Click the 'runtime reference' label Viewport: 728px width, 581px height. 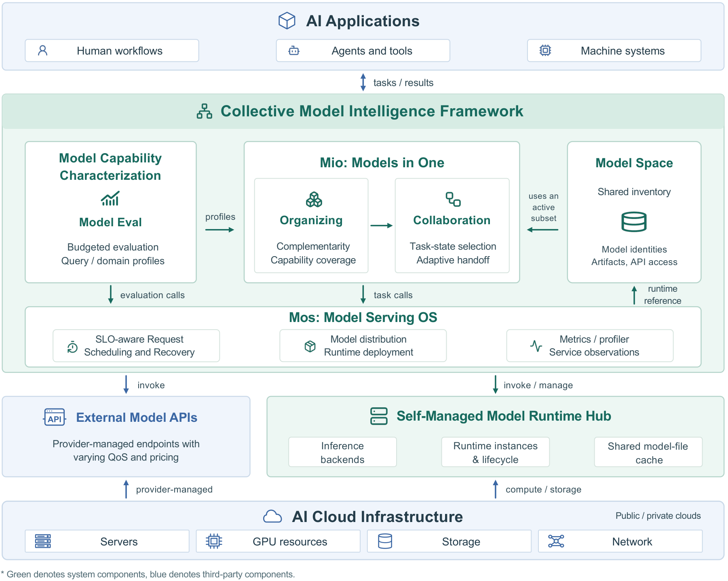(663, 295)
